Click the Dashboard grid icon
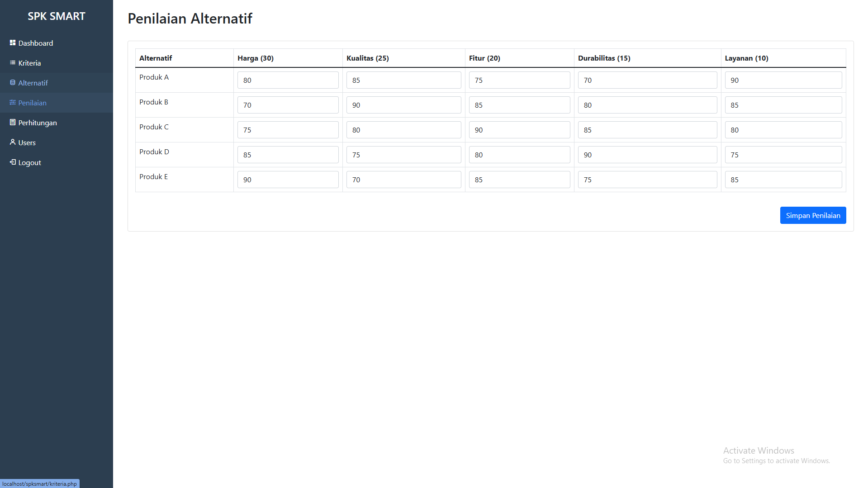The image size is (868, 488). (x=13, y=43)
